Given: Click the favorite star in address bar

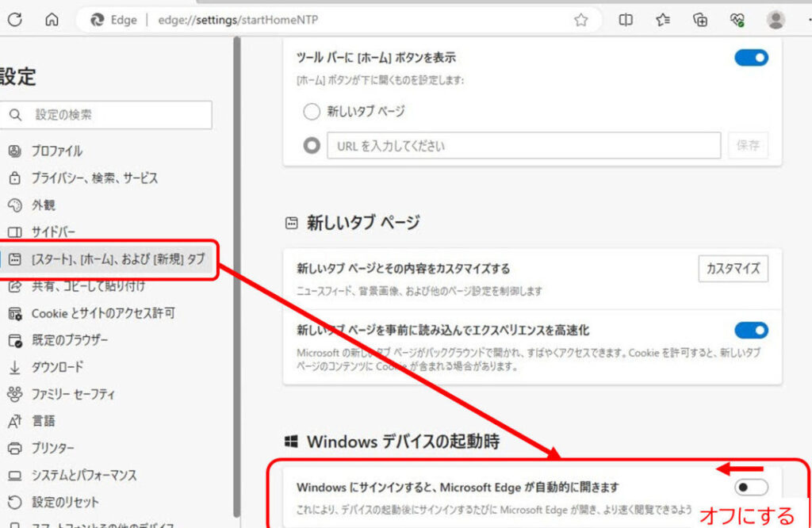Looking at the screenshot, I should pyautogui.click(x=580, y=21).
